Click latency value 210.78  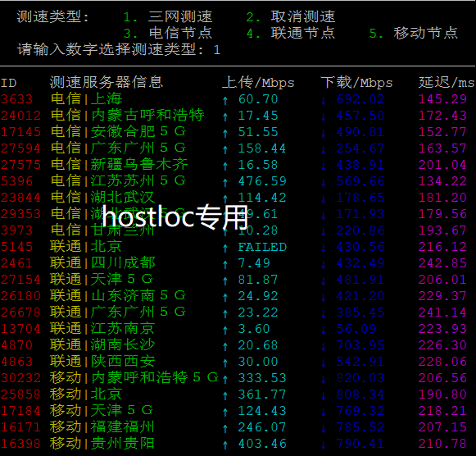pyautogui.click(x=442, y=444)
